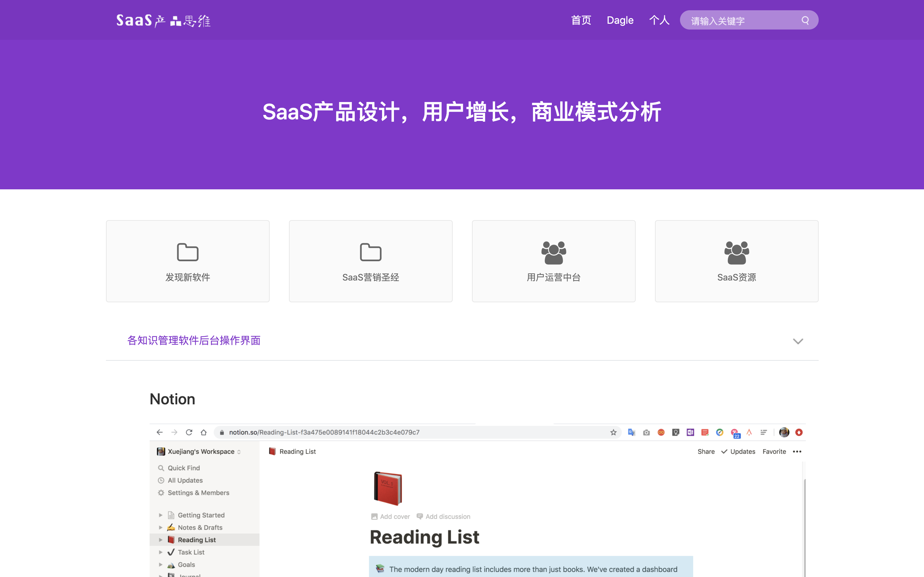The width and height of the screenshot is (924, 577).
Task: Click the Notion screenshot's vertical scrollbar
Action: point(805,527)
